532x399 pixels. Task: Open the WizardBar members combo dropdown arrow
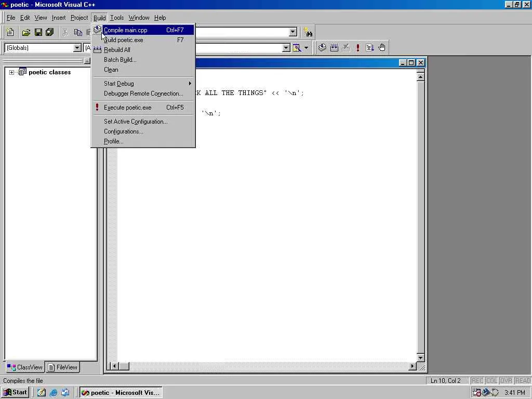(286, 48)
